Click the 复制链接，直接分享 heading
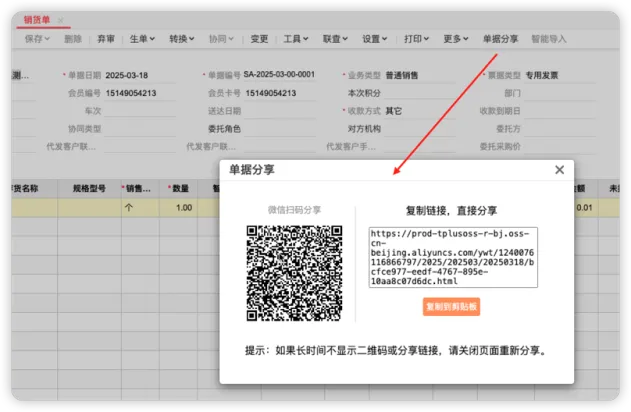The height and width of the screenshot is (412, 631). (x=451, y=210)
